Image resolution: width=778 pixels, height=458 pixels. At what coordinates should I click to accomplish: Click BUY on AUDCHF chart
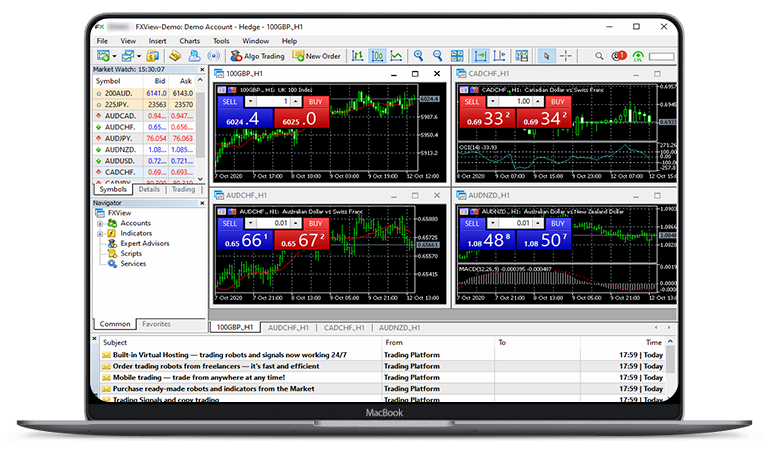[316, 223]
